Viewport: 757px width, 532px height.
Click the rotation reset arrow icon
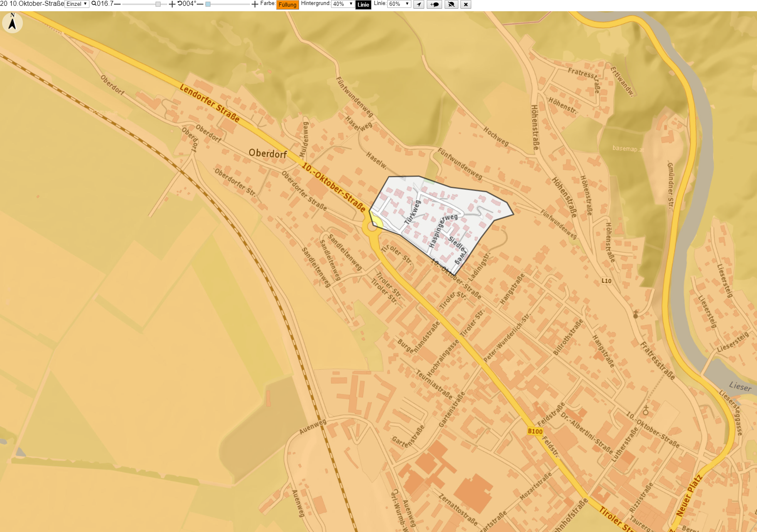point(180,4)
